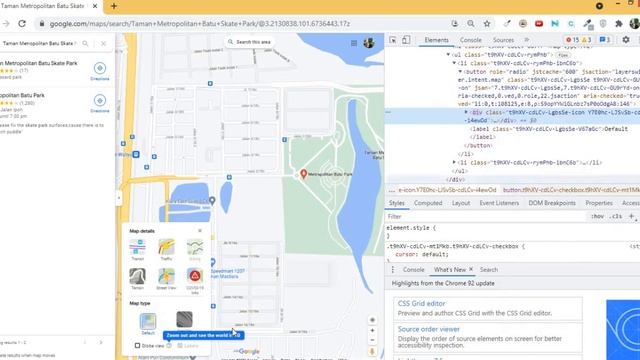The height and width of the screenshot is (360, 640).
Task: Open DevTools settings gear
Action: pos(626,40)
